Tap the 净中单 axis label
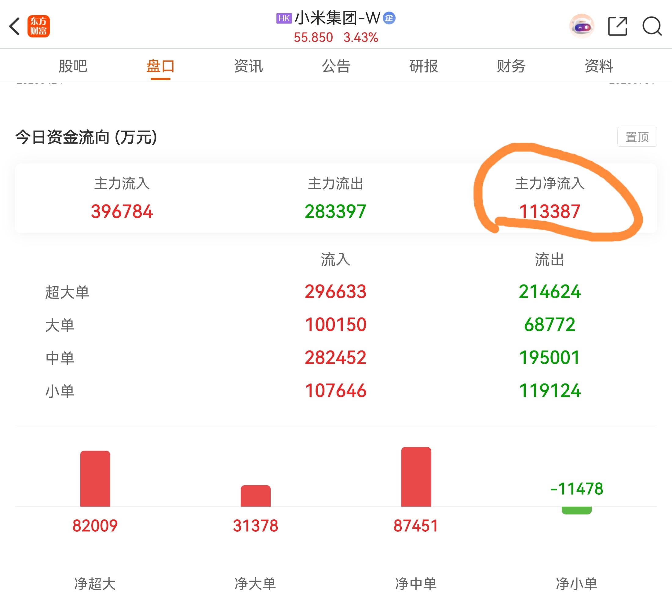672x616 pixels. pos(416,584)
